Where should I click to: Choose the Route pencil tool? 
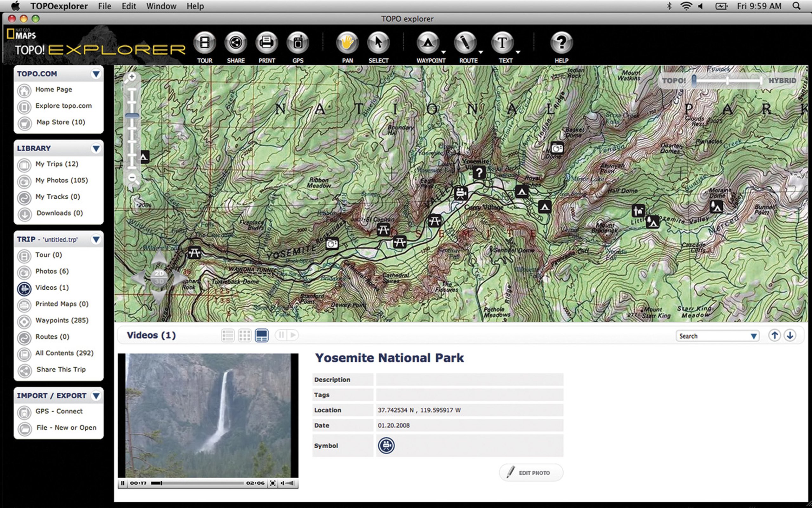[465, 43]
